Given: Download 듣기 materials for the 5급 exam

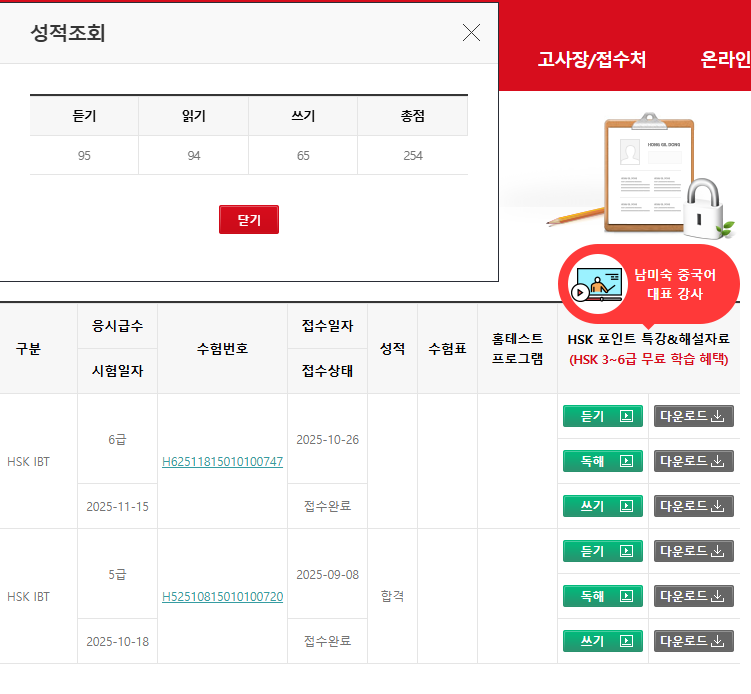Looking at the screenshot, I should 693,551.
